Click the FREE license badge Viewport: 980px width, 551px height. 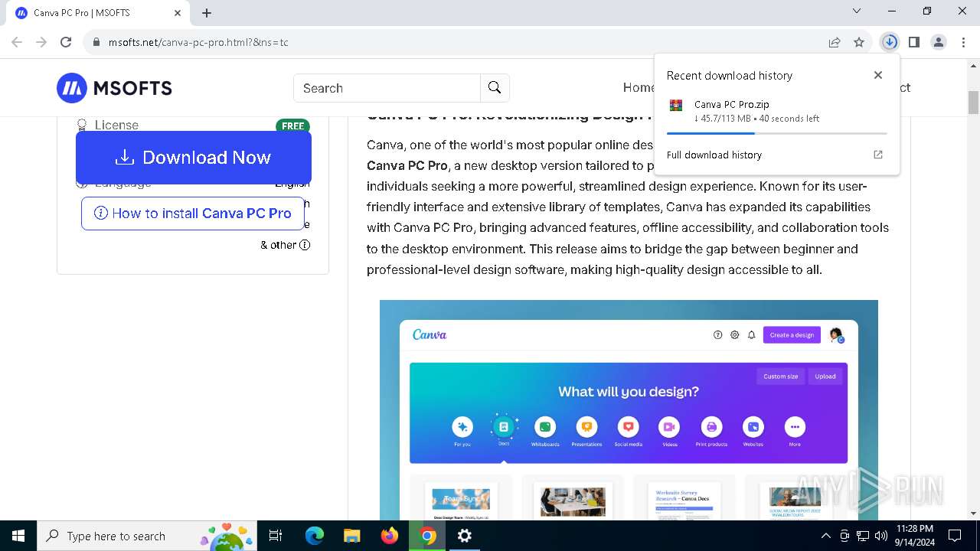[292, 126]
